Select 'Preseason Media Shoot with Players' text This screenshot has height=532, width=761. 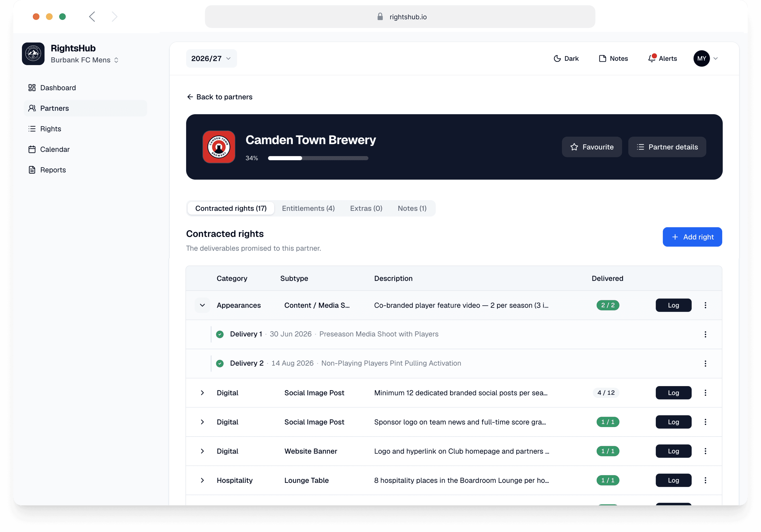[379, 334]
